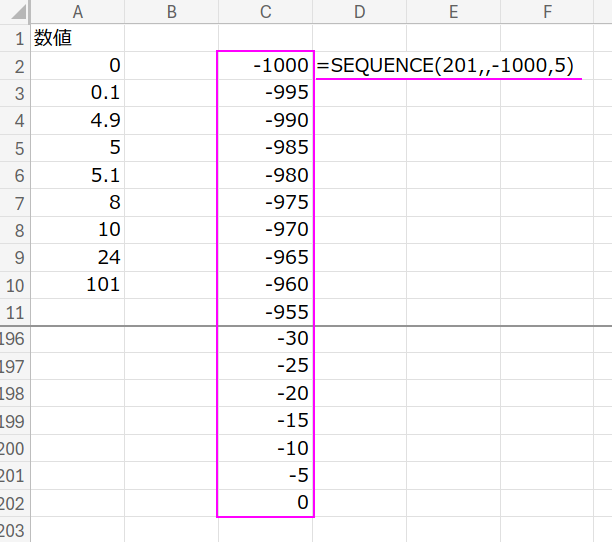Click column E header
The image size is (612, 542).
453,13
